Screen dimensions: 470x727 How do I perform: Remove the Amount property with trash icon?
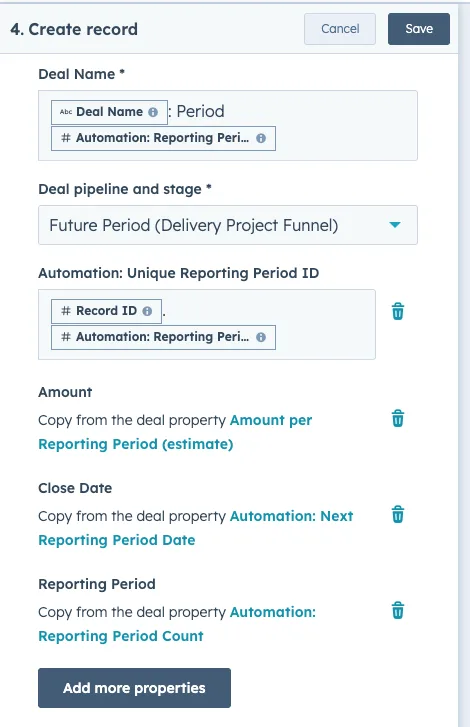point(398,418)
